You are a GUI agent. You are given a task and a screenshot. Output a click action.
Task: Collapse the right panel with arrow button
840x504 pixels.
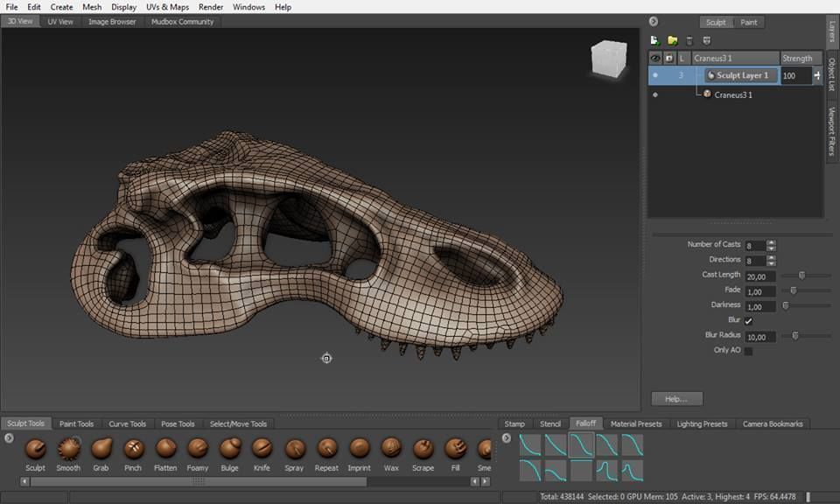tap(654, 21)
